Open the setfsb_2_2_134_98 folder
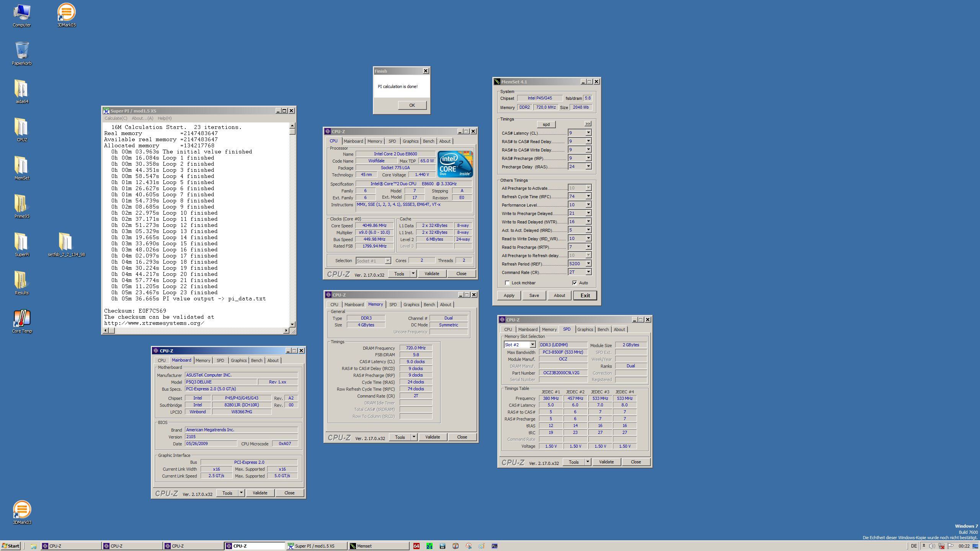The width and height of the screenshot is (980, 551). coord(66,242)
